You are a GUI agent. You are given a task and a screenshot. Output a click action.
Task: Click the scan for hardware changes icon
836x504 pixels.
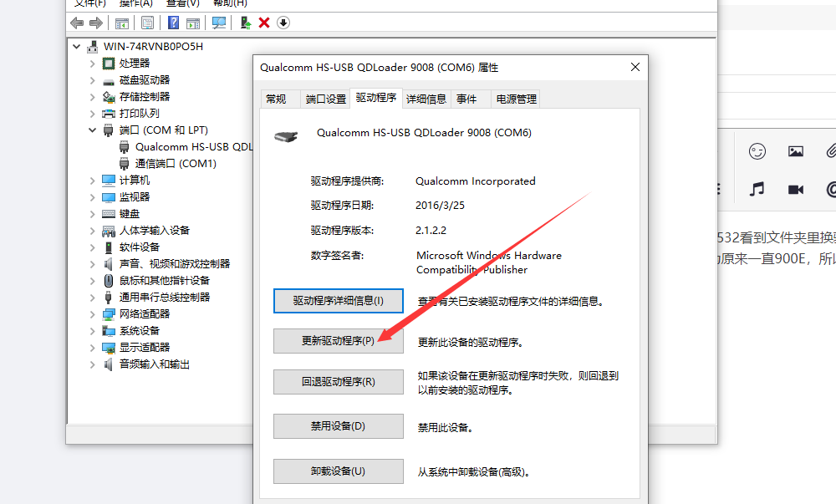click(x=219, y=23)
